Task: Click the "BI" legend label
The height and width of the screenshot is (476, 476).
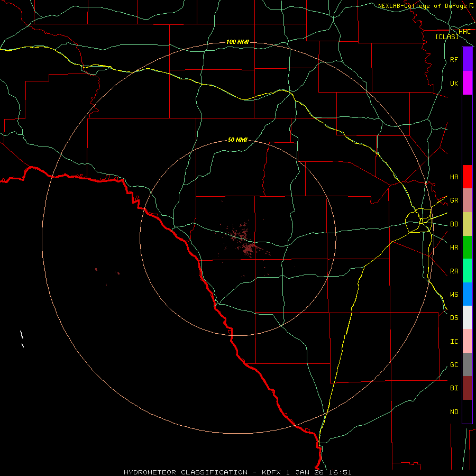Action: pyautogui.click(x=454, y=388)
